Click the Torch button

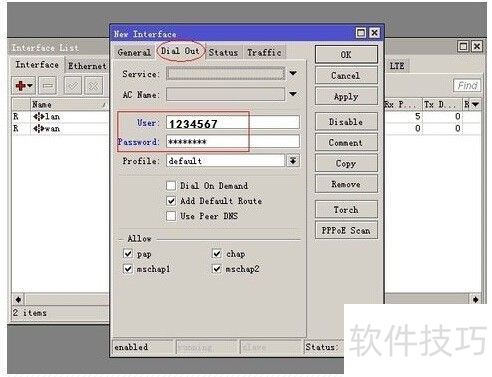point(346,210)
